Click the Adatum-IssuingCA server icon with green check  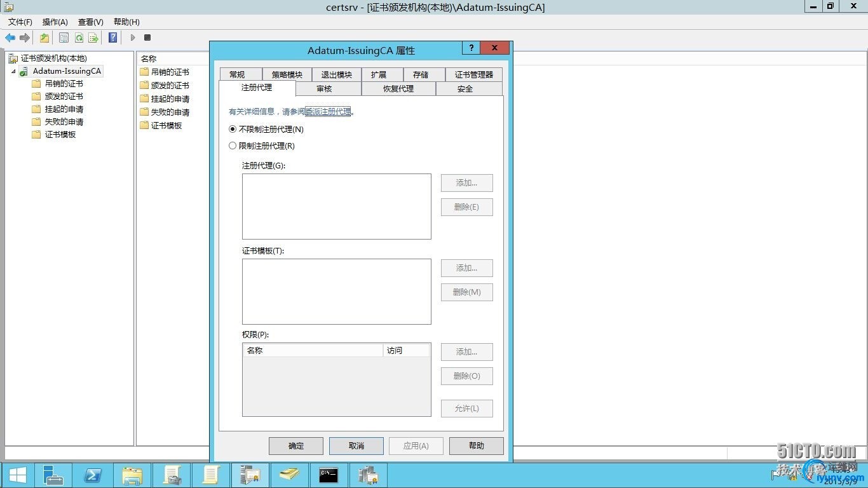pyautogui.click(x=24, y=71)
